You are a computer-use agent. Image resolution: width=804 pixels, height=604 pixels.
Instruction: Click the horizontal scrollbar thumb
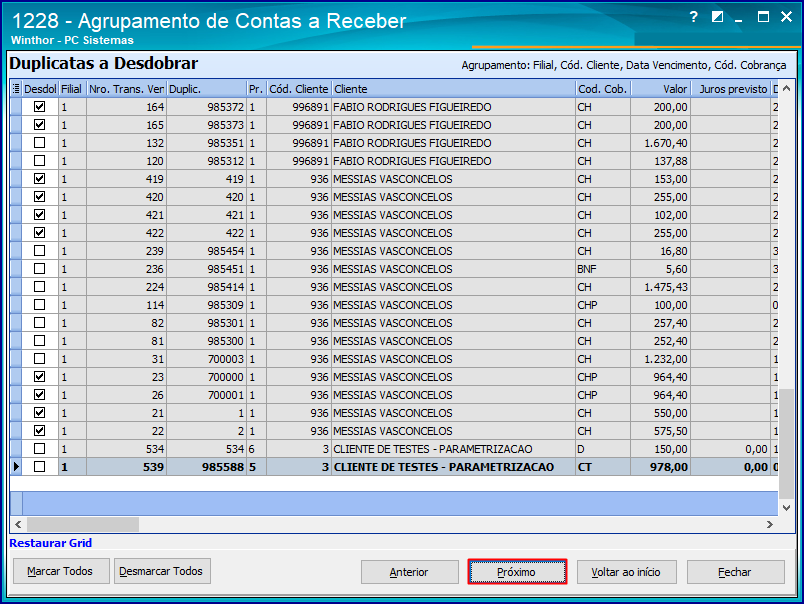[x=83, y=524]
